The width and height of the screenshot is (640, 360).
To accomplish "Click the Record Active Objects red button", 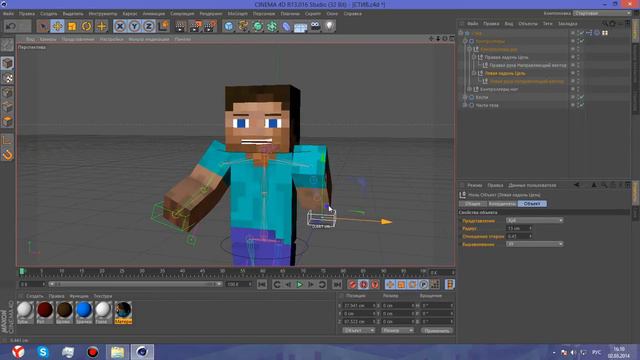I will tap(352, 284).
